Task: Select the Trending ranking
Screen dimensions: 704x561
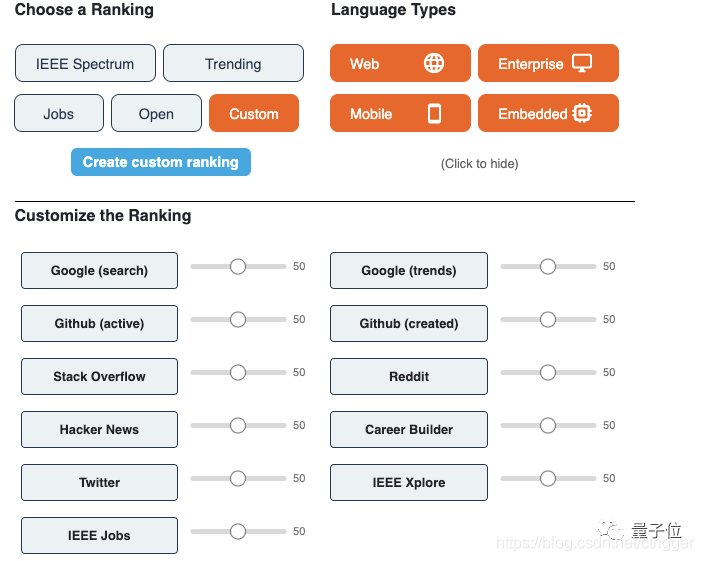Action: 233,63
